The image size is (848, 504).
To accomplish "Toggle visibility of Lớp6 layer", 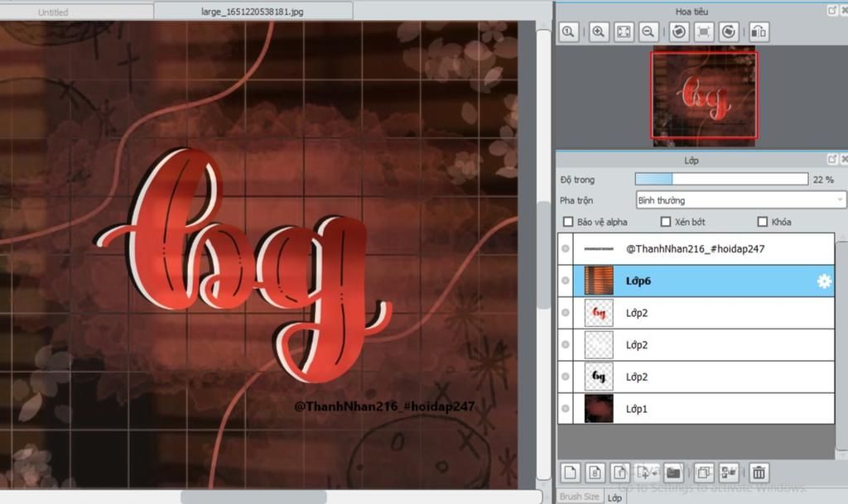I will coord(565,281).
